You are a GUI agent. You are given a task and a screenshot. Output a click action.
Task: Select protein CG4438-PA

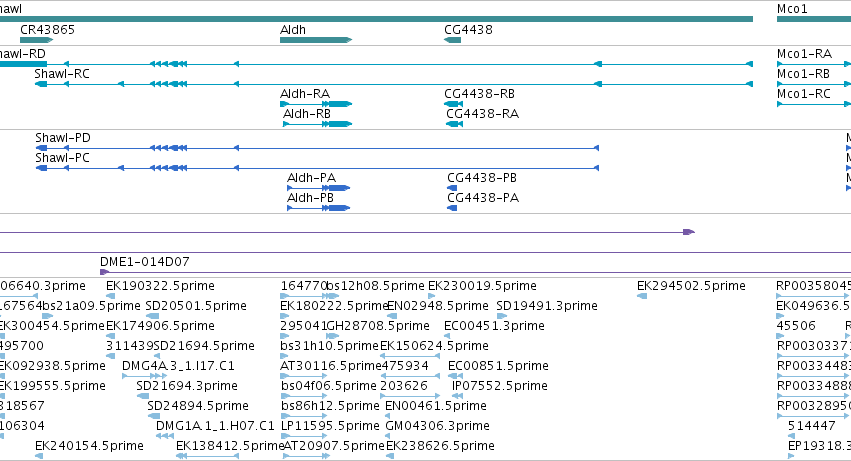click(x=483, y=198)
